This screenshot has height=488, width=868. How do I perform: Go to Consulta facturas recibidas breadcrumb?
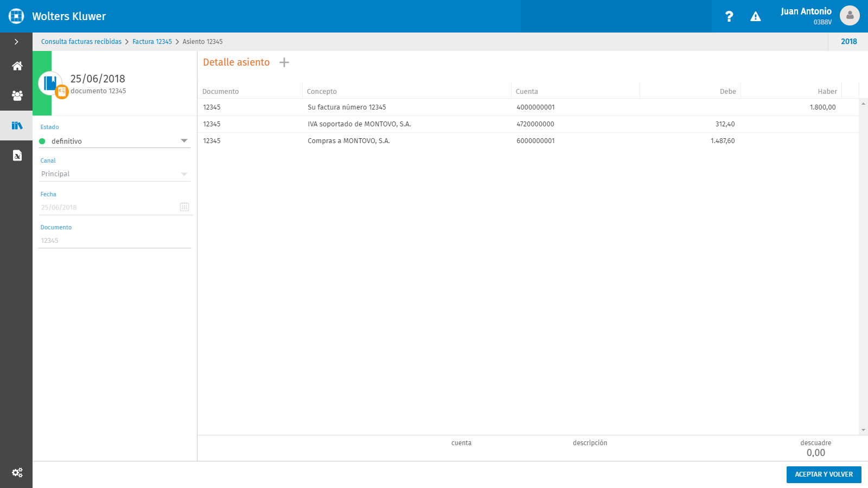81,42
